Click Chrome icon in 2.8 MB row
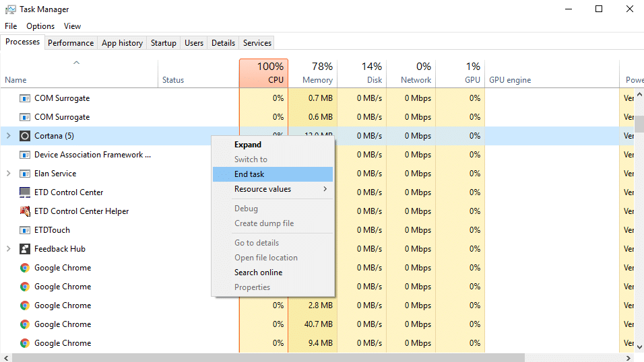This screenshot has width=644, height=362. pyautogui.click(x=25, y=305)
